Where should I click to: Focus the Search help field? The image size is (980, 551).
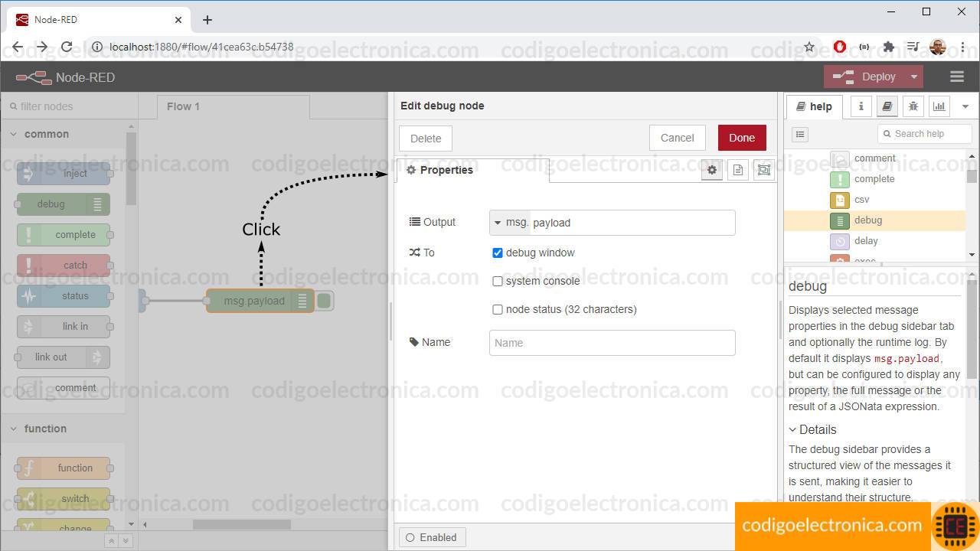pos(925,134)
